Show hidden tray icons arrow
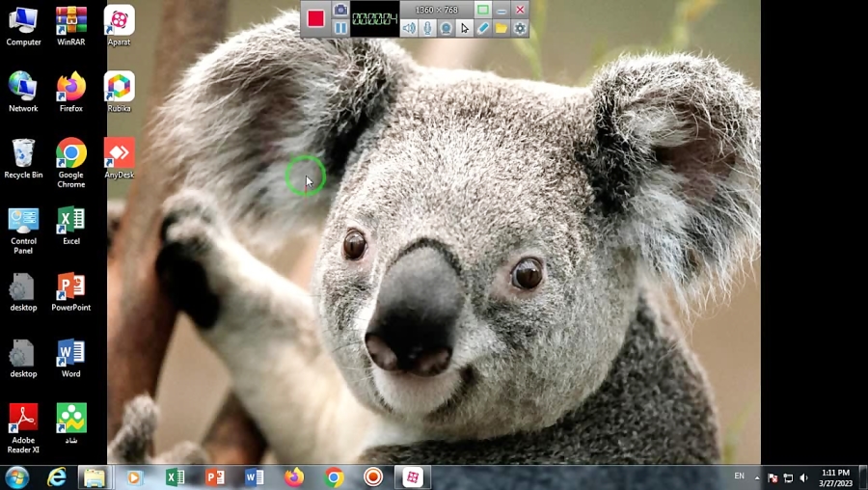Image resolution: width=868 pixels, height=490 pixels. pos(757,477)
